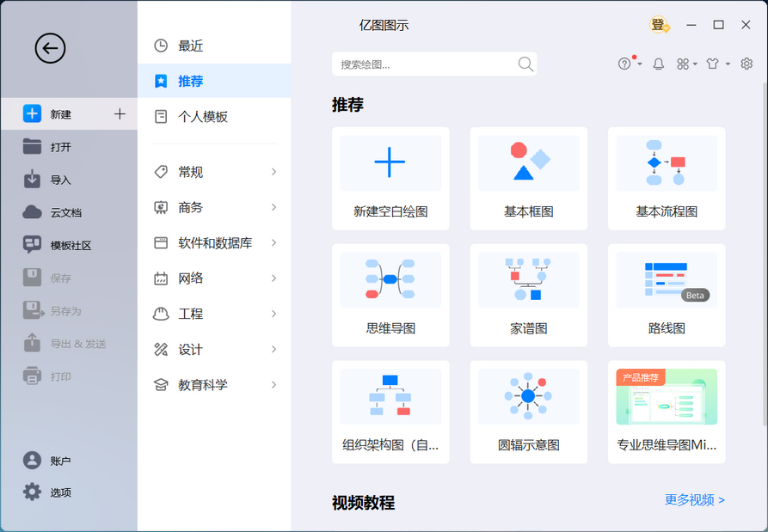Click the 网络 category icon
Viewport: 768px width, 532px height.
pyautogui.click(x=161, y=278)
